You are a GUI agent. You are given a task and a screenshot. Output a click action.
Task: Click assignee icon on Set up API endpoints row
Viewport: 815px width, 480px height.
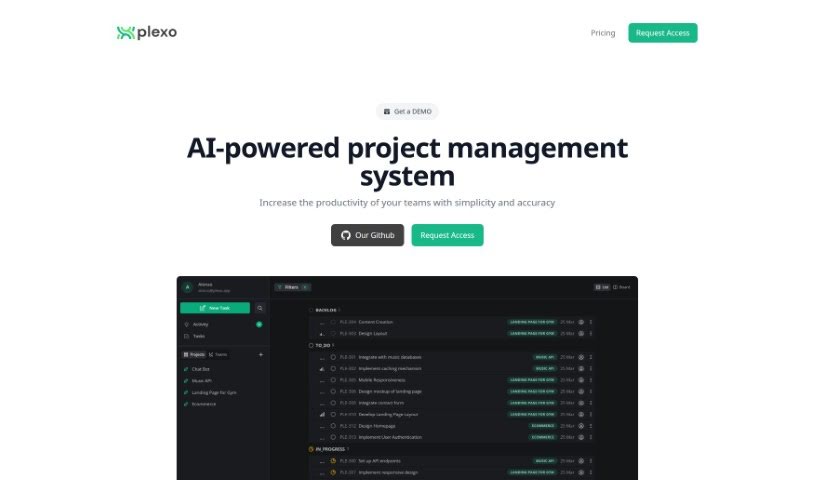[x=581, y=461]
